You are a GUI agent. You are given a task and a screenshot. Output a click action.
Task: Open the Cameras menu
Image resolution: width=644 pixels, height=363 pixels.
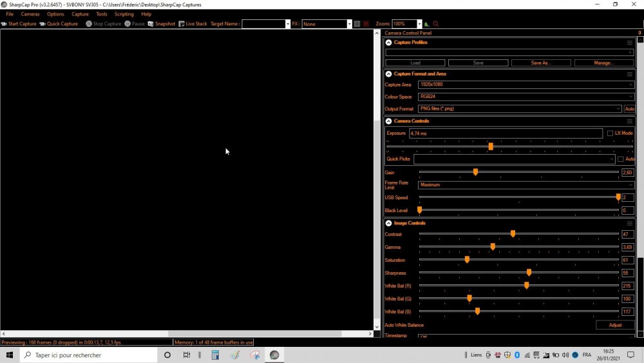(30, 14)
